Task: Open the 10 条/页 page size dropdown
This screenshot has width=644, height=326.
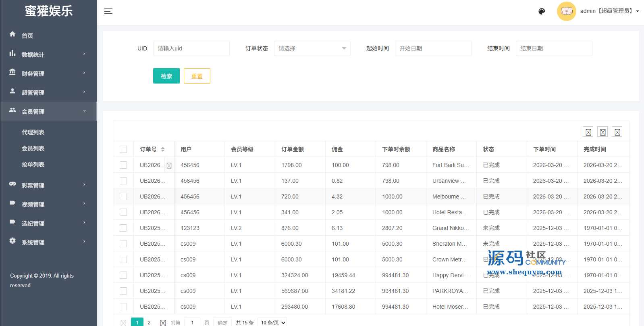Action: click(x=273, y=322)
